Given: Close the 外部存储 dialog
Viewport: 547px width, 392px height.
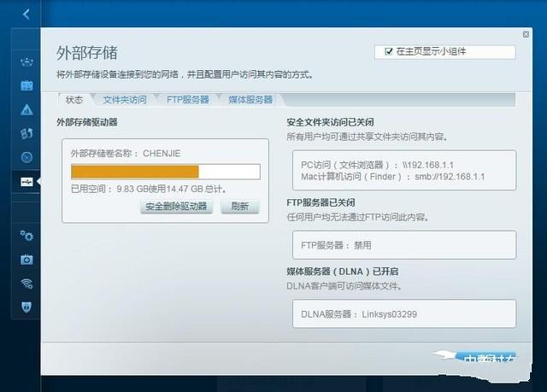Looking at the screenshot, I should point(526,34).
